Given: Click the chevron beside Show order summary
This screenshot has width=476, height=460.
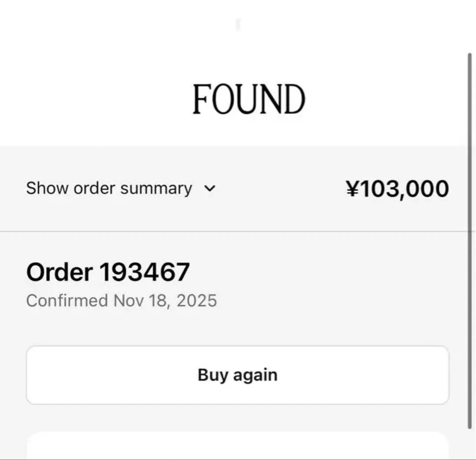Looking at the screenshot, I should tap(210, 189).
